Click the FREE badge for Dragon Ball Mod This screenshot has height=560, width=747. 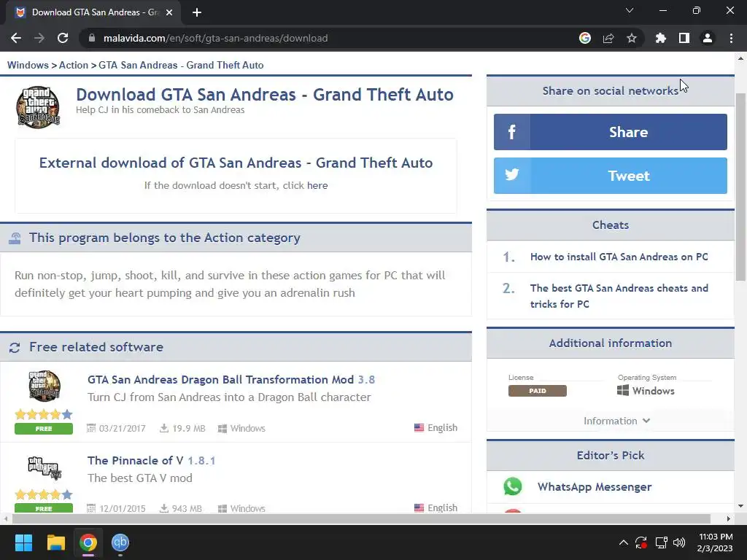pos(44,429)
